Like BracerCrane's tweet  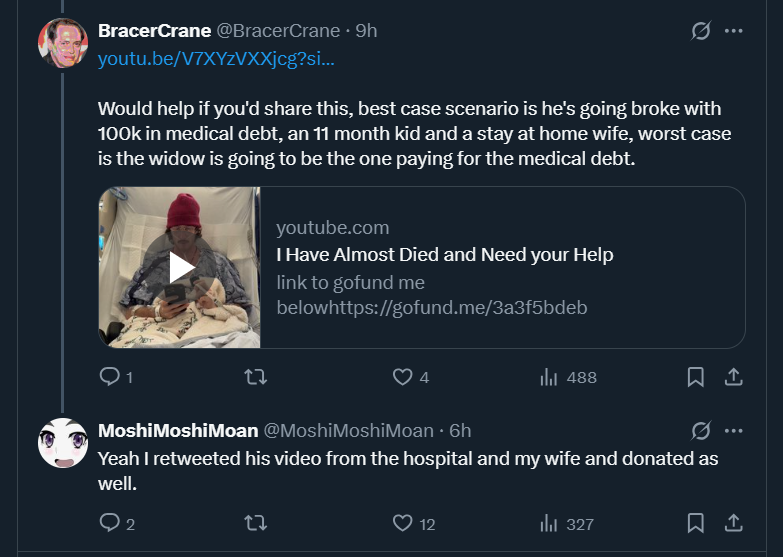[x=402, y=377]
